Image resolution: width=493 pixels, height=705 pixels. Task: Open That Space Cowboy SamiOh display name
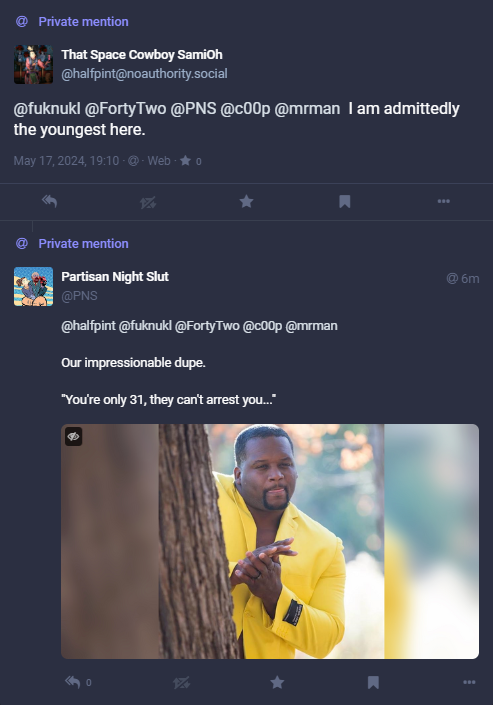click(142, 55)
